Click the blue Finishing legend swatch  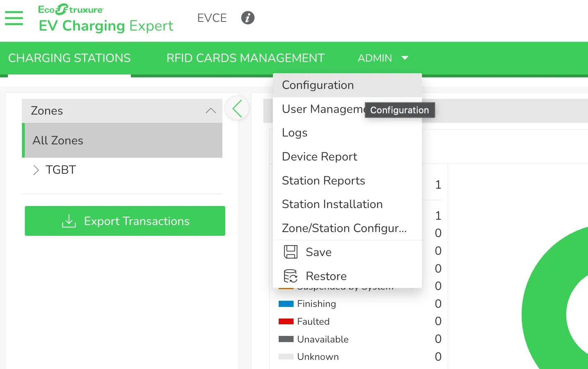click(x=286, y=304)
